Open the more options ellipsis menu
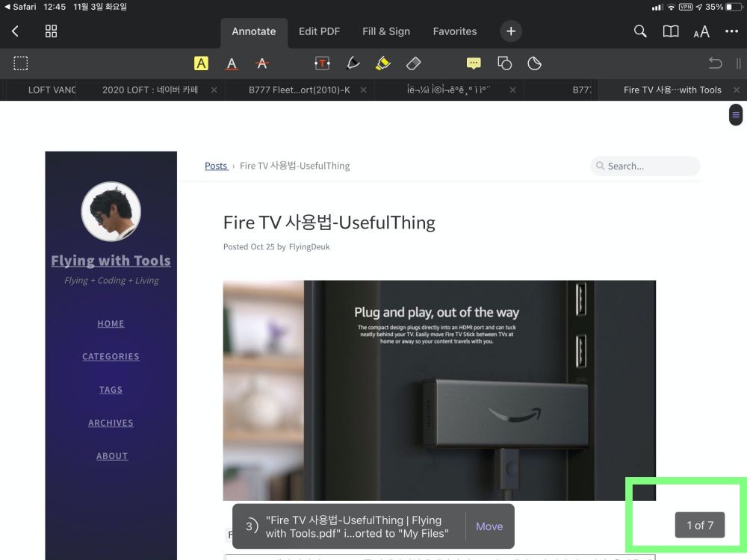 pyautogui.click(x=731, y=31)
